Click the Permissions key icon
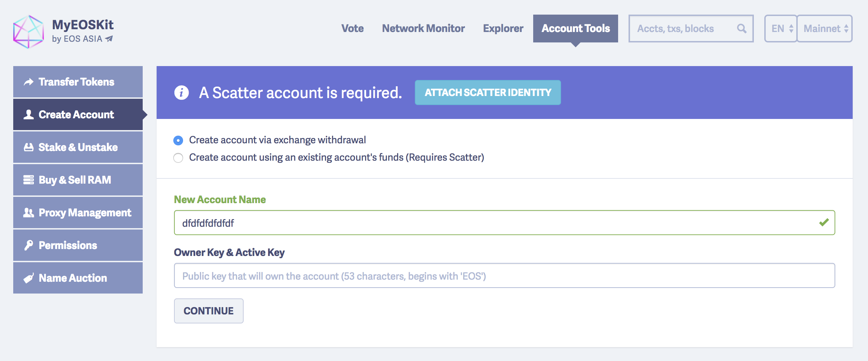This screenshot has height=361, width=868. (x=29, y=245)
